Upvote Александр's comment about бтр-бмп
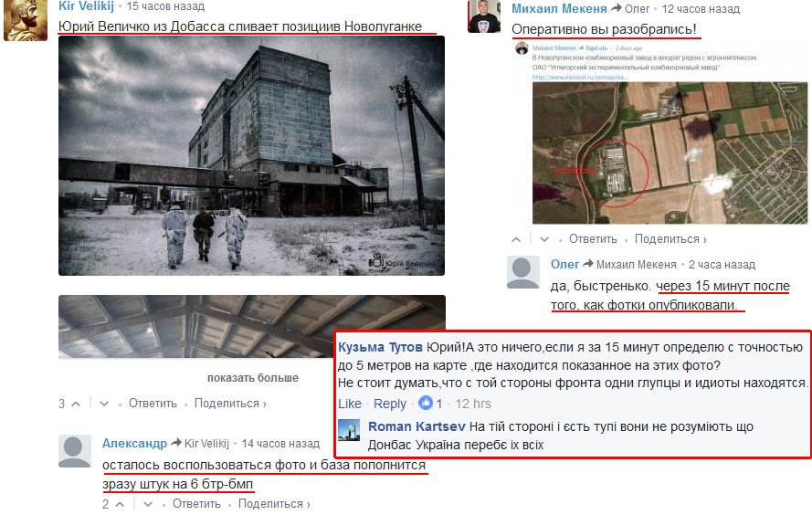This screenshot has height=515, width=812. coord(120,504)
